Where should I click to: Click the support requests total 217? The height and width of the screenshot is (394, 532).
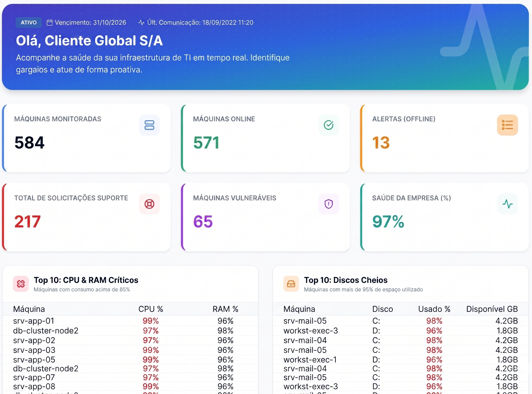pyautogui.click(x=27, y=222)
